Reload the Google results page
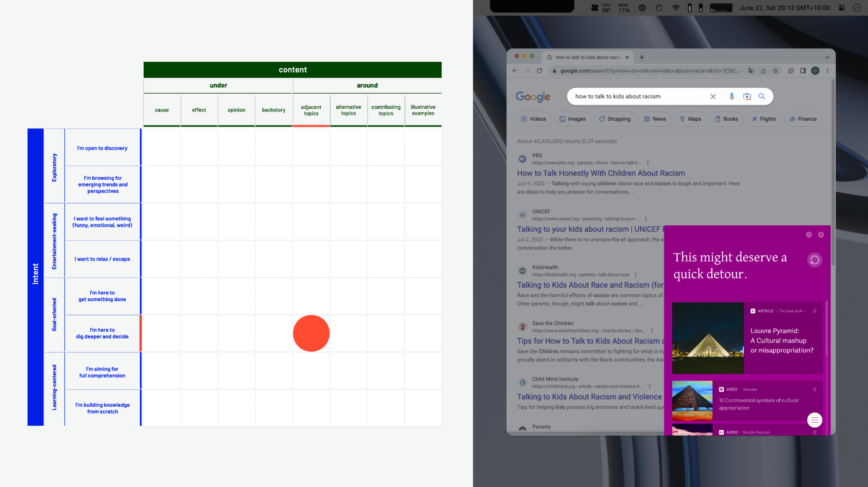 [x=539, y=71]
